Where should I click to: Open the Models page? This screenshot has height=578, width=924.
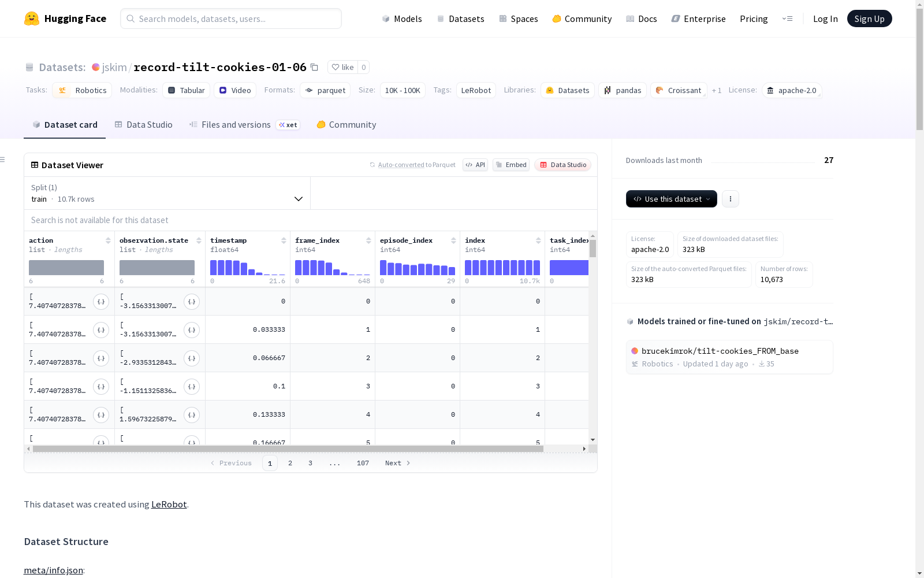click(x=402, y=18)
